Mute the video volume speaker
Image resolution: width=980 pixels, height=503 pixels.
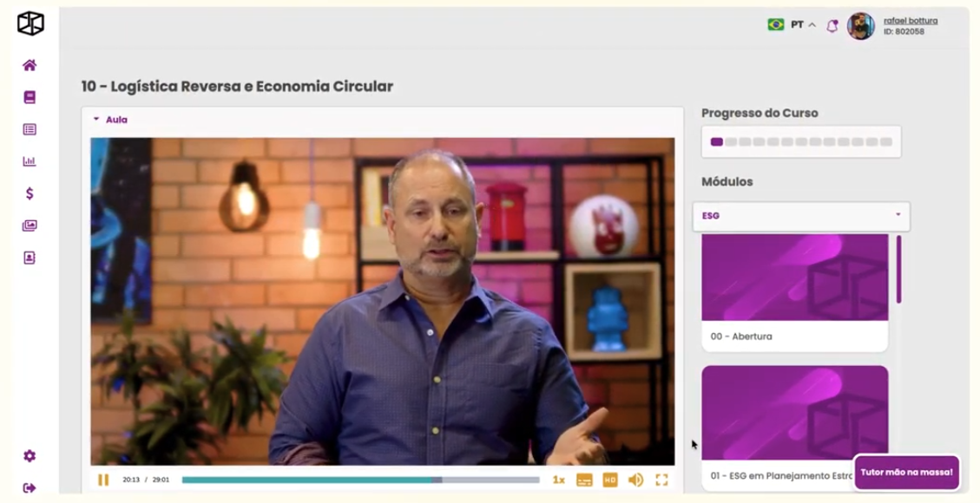(635, 480)
